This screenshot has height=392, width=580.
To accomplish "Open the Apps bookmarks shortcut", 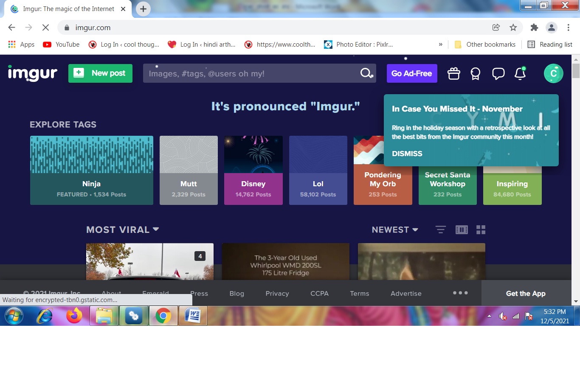I will 21,45.
